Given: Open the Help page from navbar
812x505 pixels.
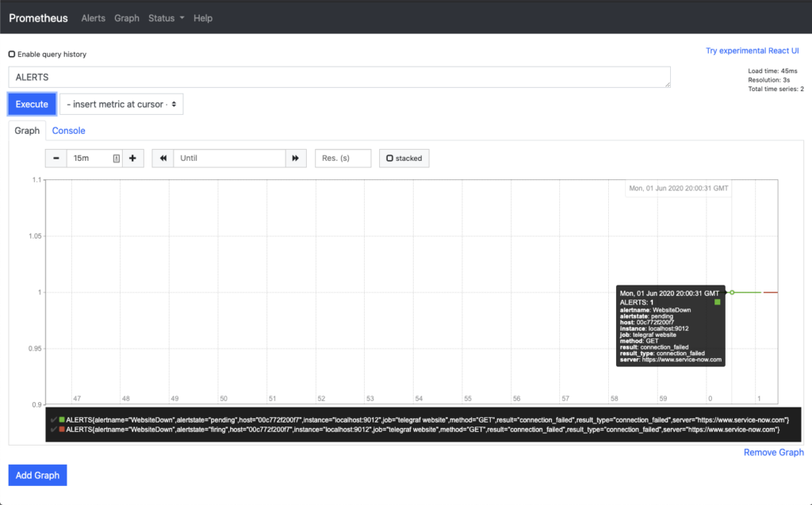Looking at the screenshot, I should click(x=203, y=18).
